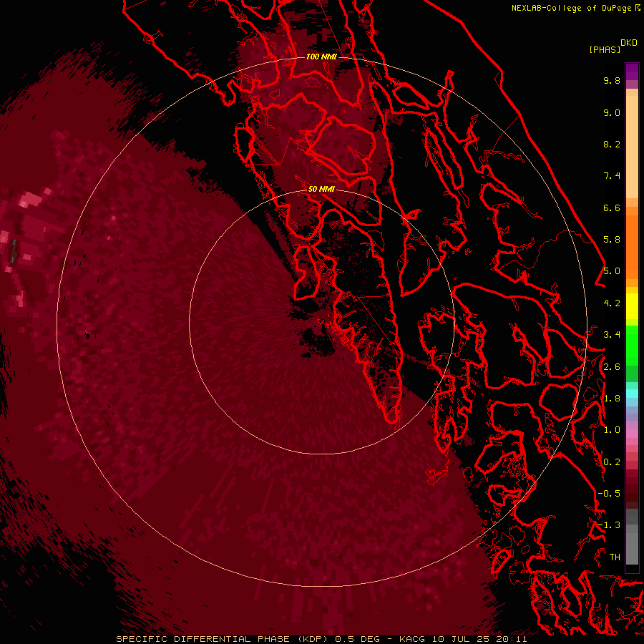Click the 1.8 value on color scale
The height and width of the screenshot is (644, 644).
coord(612,399)
